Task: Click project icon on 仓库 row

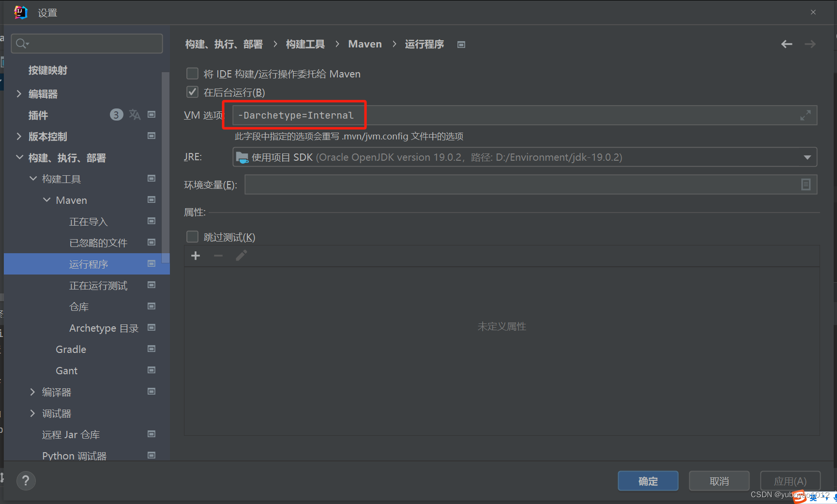Action: pos(152,306)
